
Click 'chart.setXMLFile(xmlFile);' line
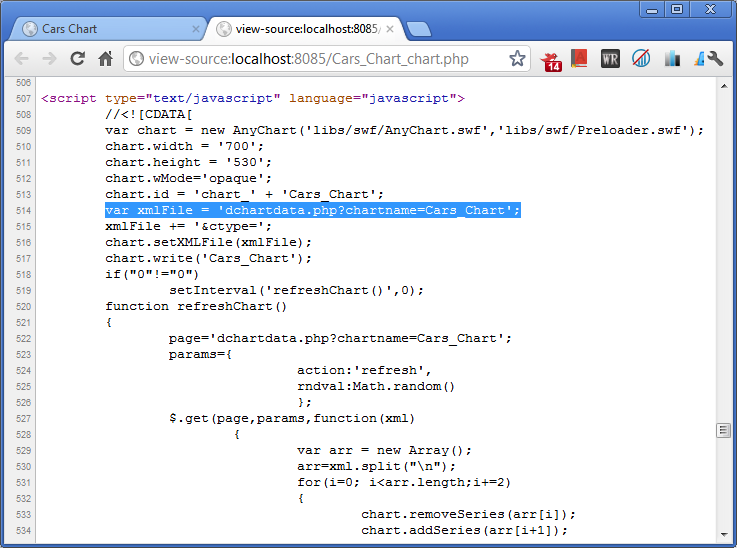208,242
